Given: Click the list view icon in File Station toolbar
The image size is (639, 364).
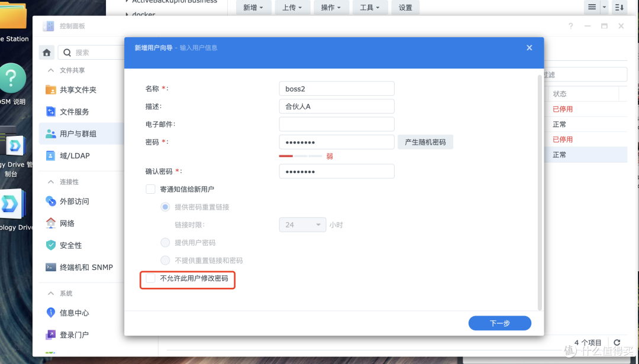Looking at the screenshot, I should [592, 7].
